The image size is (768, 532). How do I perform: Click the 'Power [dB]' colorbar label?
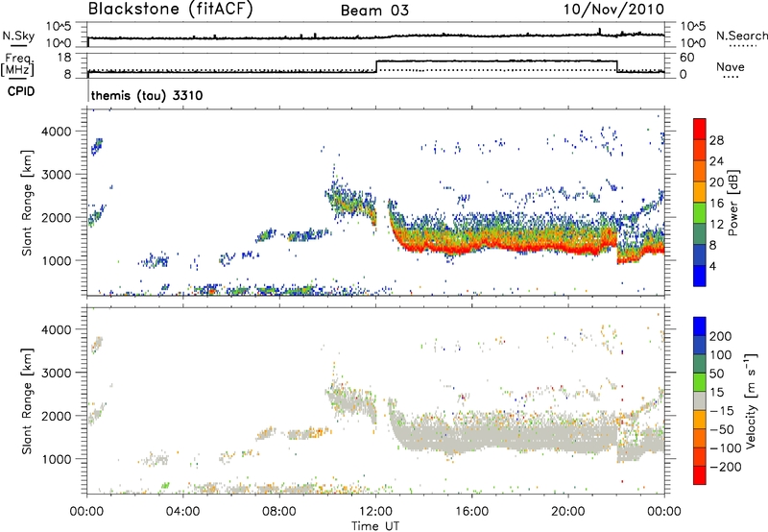point(733,203)
